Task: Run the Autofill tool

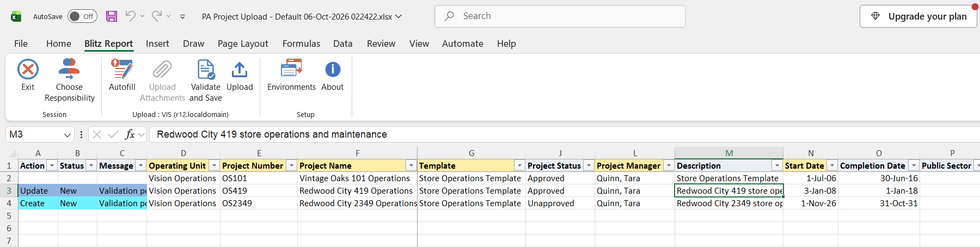Action: click(x=122, y=75)
